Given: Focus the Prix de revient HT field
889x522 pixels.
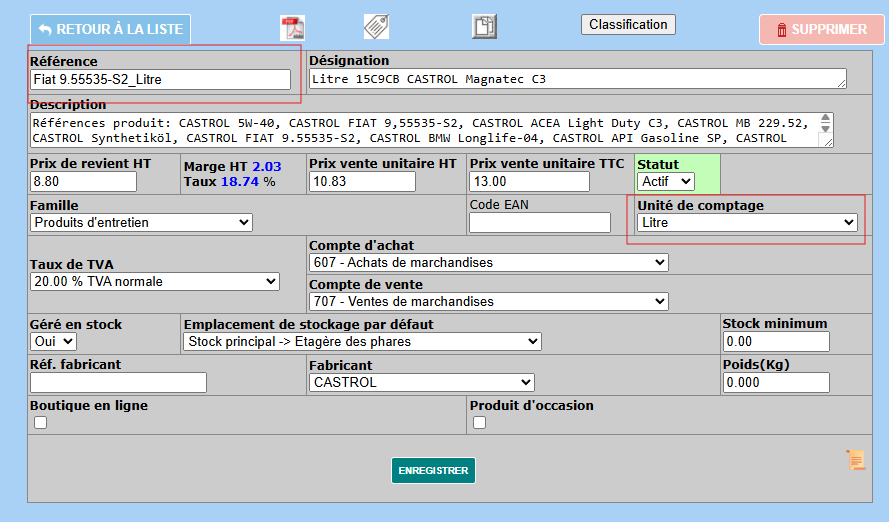Looking at the screenshot, I should coord(83,181).
